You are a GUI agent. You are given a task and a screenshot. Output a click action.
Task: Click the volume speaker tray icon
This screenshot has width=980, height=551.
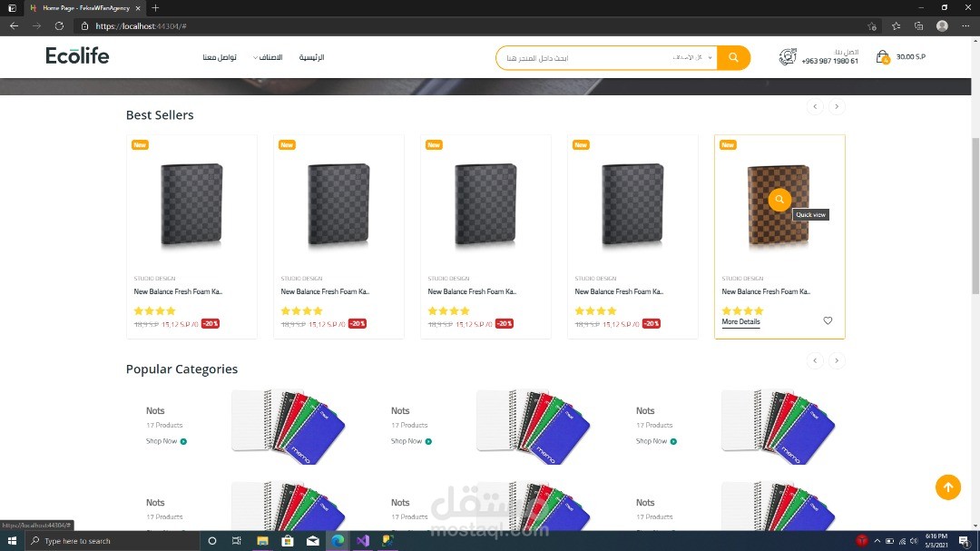point(914,541)
